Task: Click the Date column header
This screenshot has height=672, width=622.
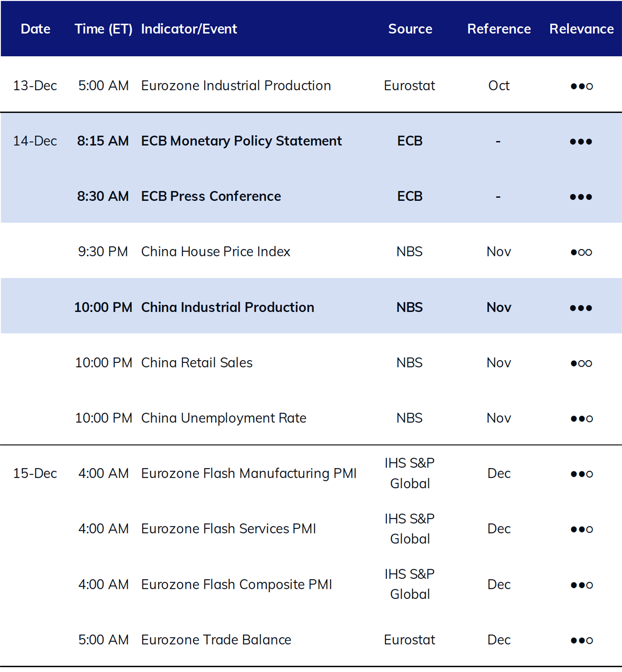Action: [36, 29]
